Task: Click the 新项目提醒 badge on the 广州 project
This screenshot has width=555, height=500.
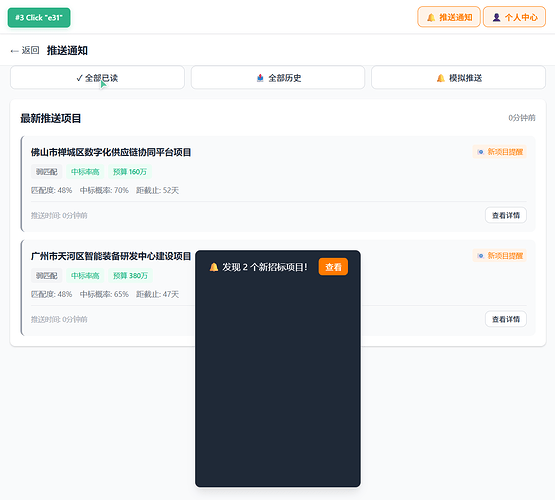Action: pos(499,255)
